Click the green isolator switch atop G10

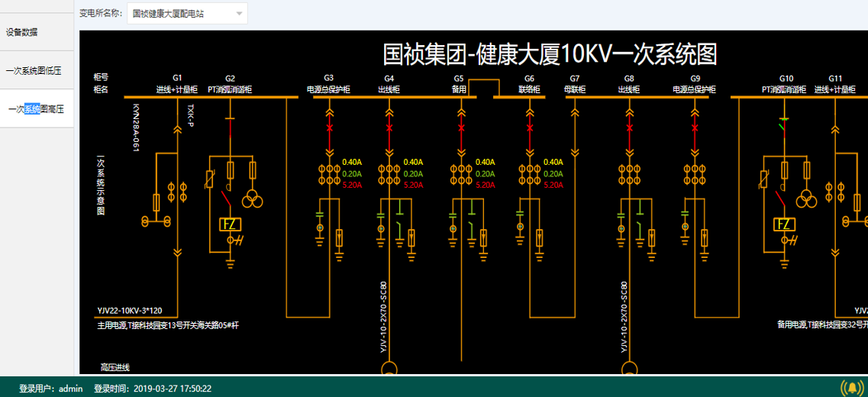click(783, 119)
